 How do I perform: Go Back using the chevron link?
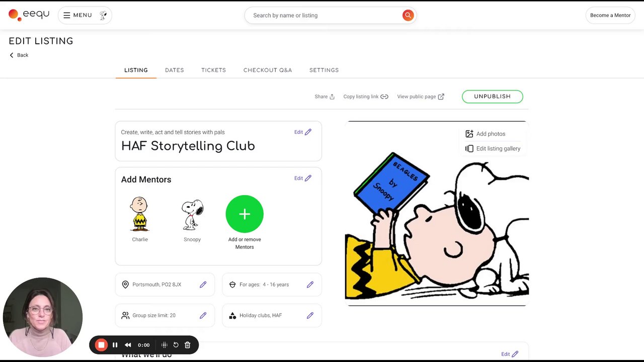coord(19,55)
